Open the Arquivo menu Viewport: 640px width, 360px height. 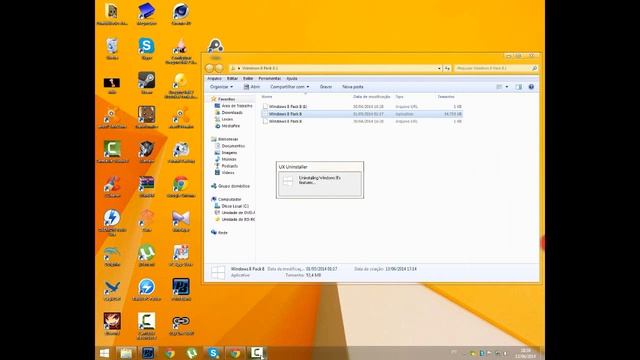(x=214, y=78)
